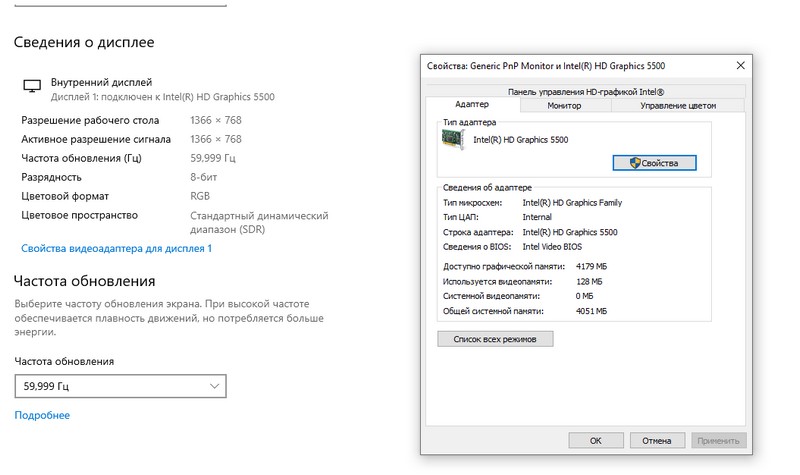800x475 pixels.
Task: Click the Сведения о дисплее heading
Action: click(x=83, y=42)
